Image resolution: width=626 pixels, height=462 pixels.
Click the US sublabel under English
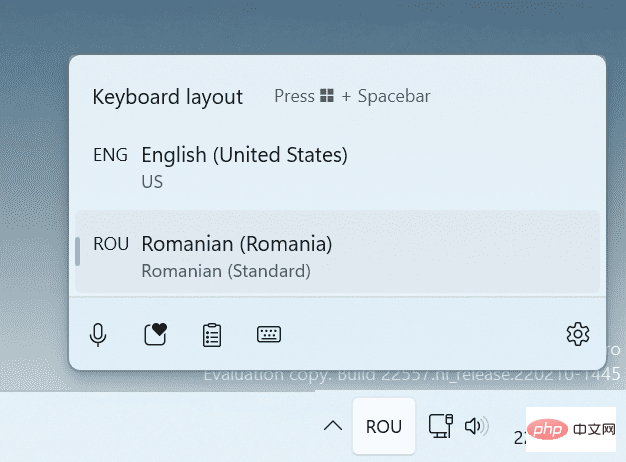pyautogui.click(x=152, y=182)
